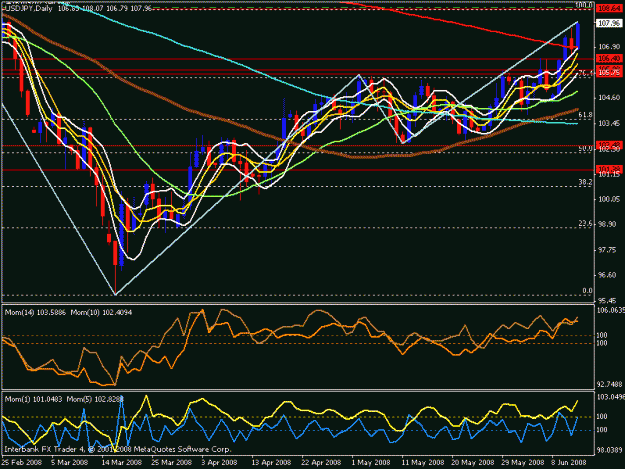The height and width of the screenshot is (469, 625).
Task: Click the white 107.96 current price label
Action: coord(609,24)
